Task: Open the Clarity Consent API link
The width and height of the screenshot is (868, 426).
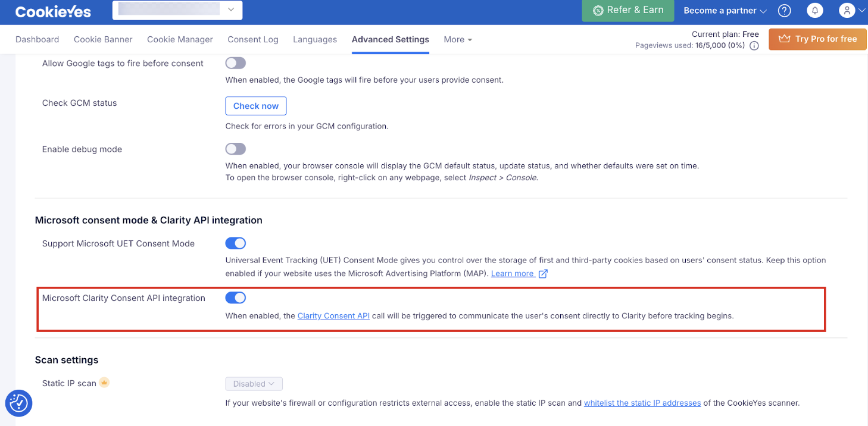Action: click(333, 316)
